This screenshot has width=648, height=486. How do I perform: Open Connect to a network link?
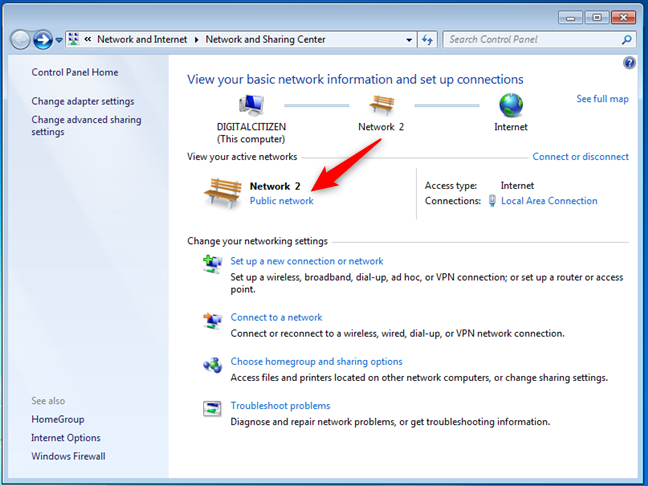coord(276,317)
